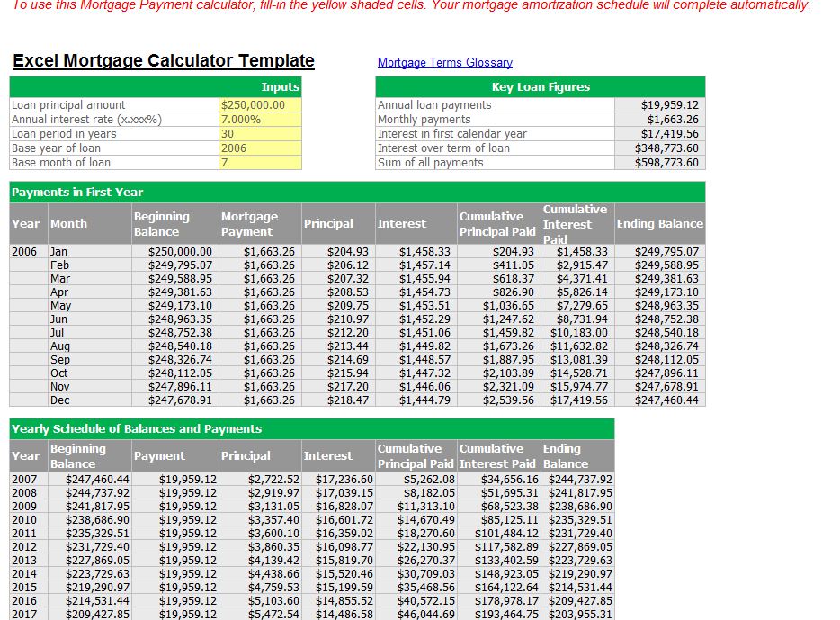Image resolution: width=840 pixels, height=620 pixels.
Task: Select 2012 beginning balance $231,729.40
Action: click(x=89, y=546)
